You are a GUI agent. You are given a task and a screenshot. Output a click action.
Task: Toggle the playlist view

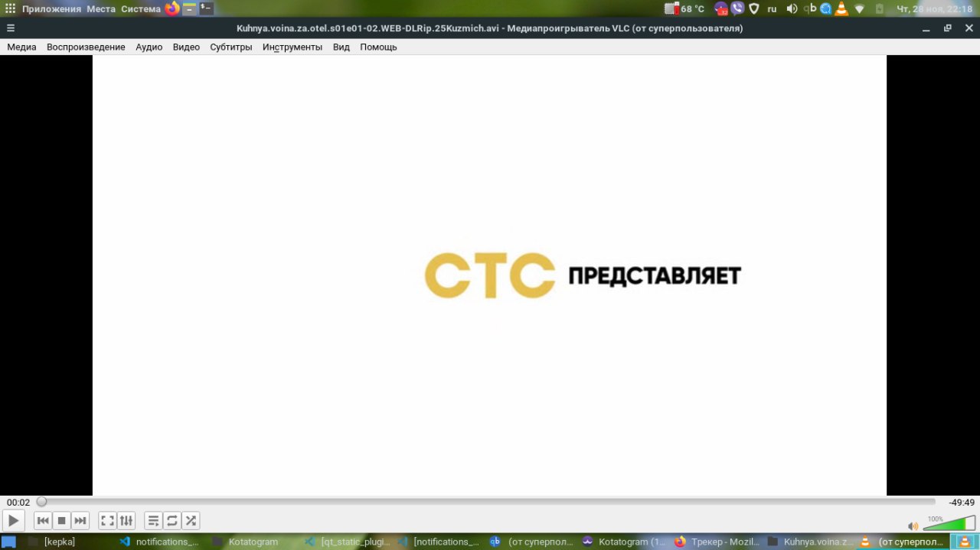coord(153,521)
